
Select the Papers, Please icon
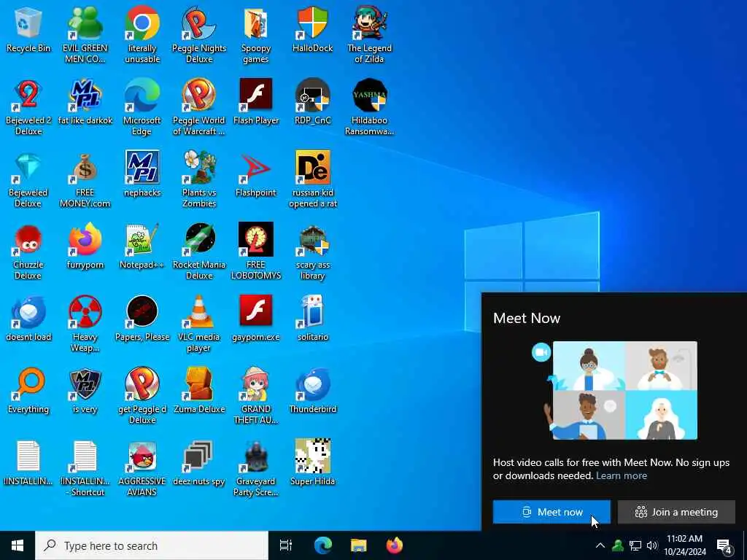(x=142, y=319)
